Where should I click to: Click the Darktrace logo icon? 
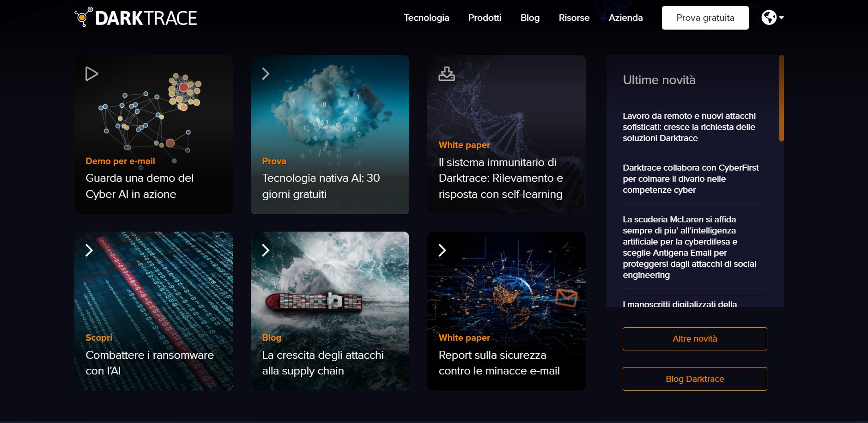[84, 17]
